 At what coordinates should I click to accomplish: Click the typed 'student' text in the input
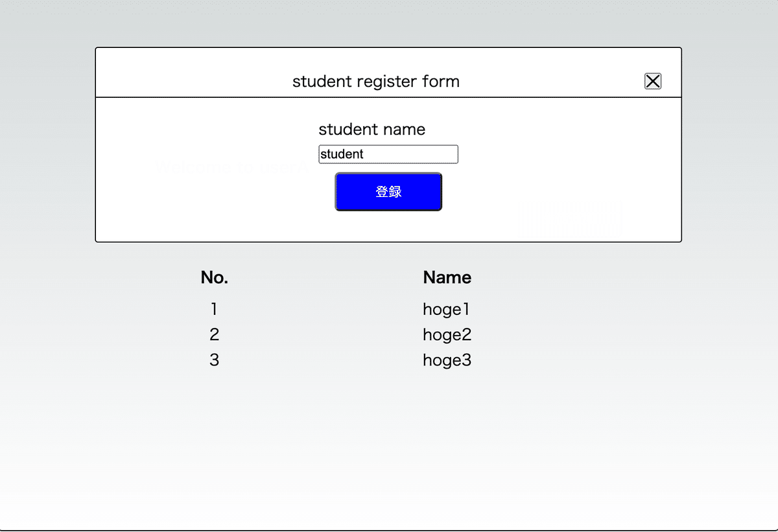(x=342, y=154)
